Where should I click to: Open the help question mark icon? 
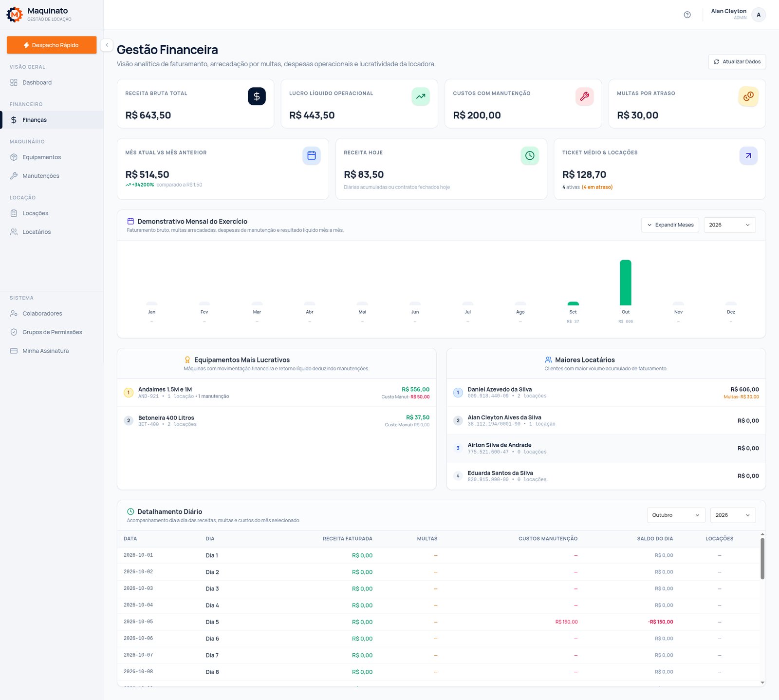[687, 15]
